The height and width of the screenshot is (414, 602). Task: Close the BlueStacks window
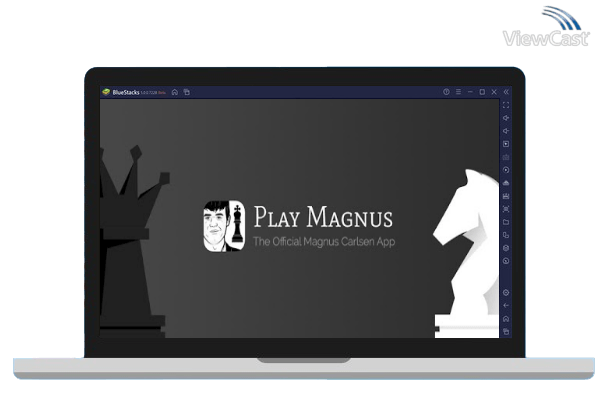click(494, 92)
